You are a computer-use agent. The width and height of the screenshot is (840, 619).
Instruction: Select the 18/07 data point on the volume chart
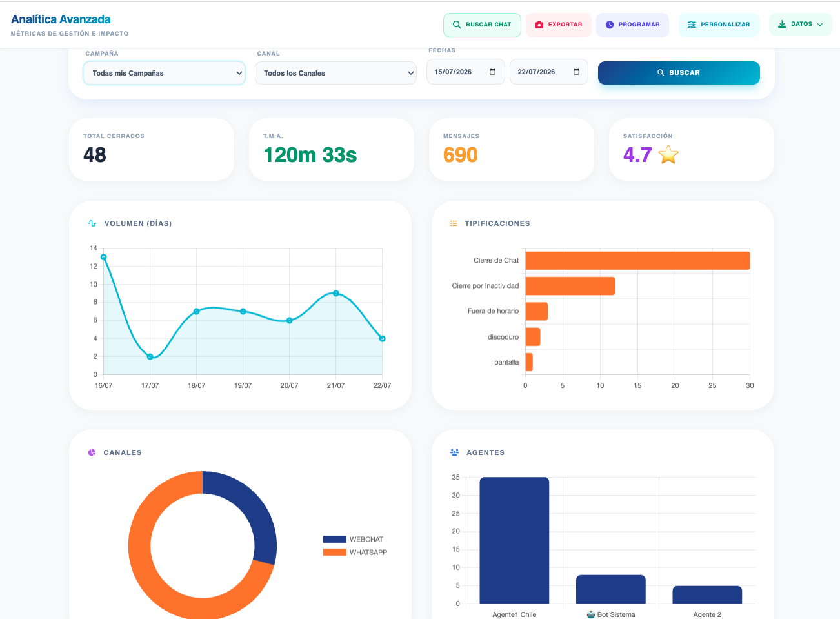(x=196, y=311)
